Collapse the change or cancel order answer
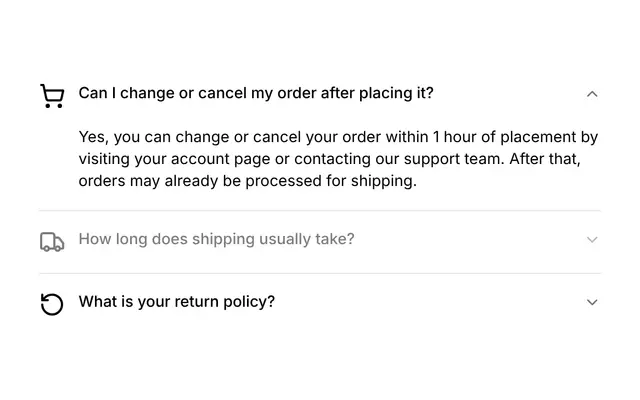Image resolution: width=640 pixels, height=400 pixels. (592, 94)
